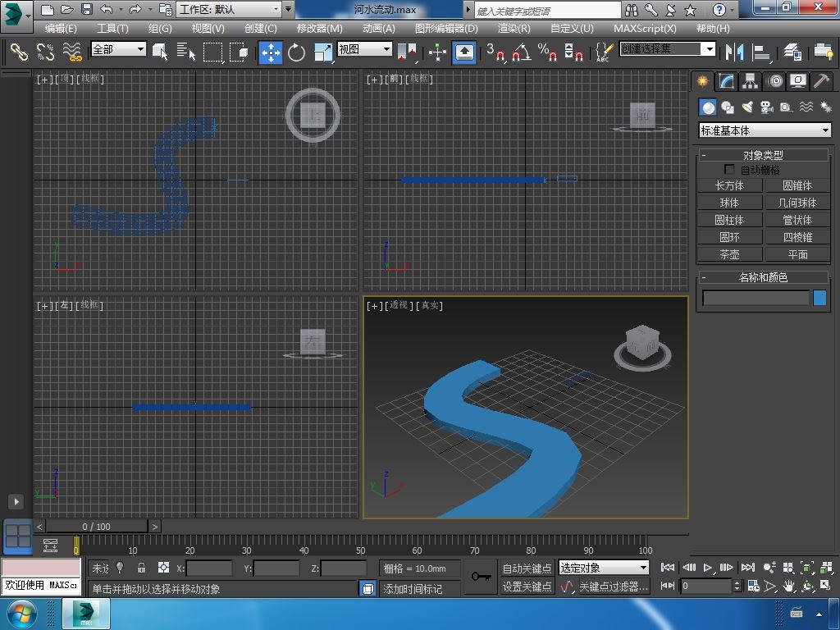Open the 渲染(R) menu
The height and width of the screenshot is (630, 840).
pos(514,29)
